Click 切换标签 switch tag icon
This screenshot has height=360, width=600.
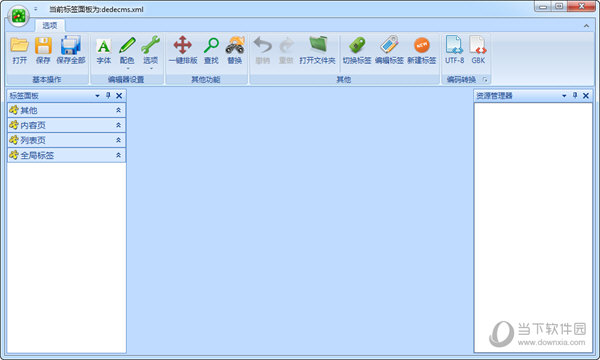[x=357, y=50]
